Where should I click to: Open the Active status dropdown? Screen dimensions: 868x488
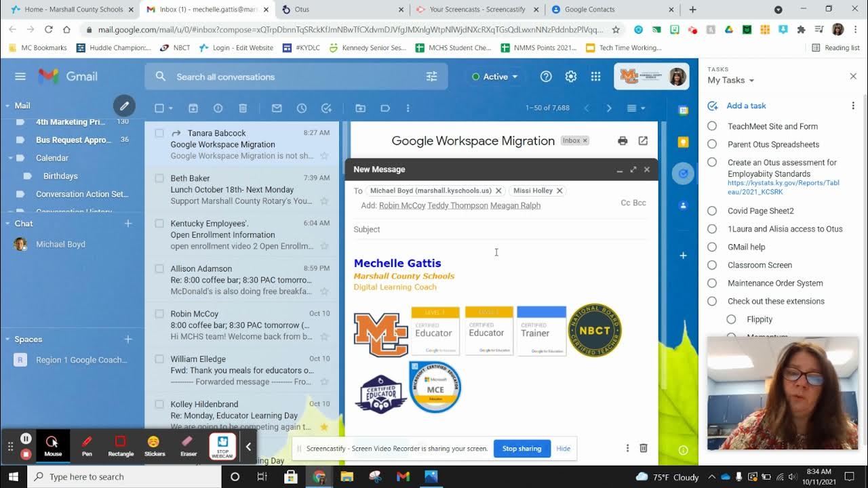[495, 77]
